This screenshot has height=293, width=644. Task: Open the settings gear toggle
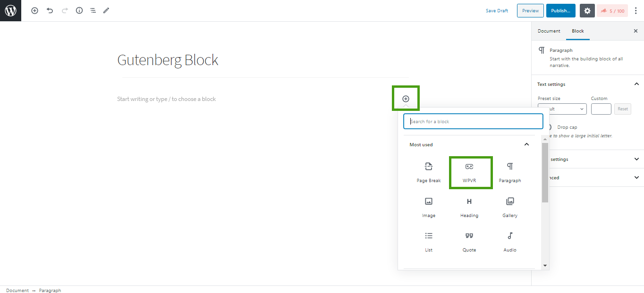coord(587,11)
